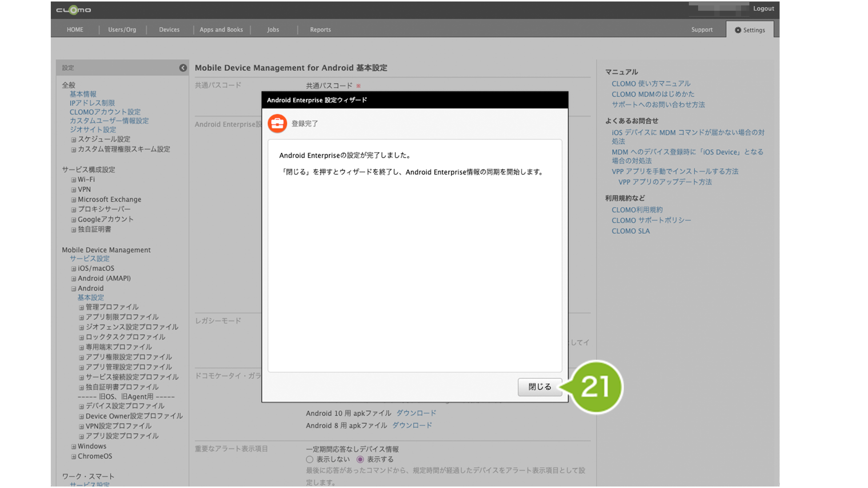Expand the アプリ設定プロファイル node
Screen dimensions: 868x488
point(82,437)
